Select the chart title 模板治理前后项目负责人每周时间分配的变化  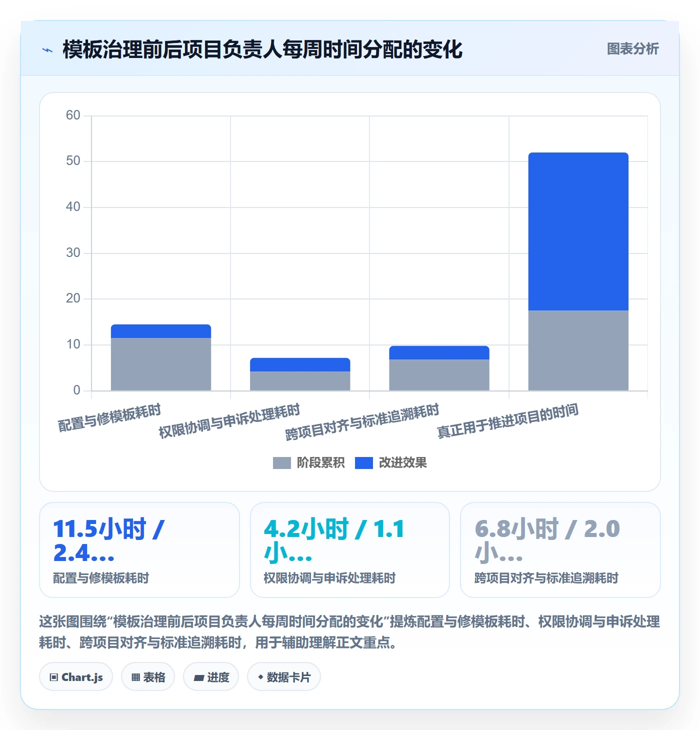point(262,49)
